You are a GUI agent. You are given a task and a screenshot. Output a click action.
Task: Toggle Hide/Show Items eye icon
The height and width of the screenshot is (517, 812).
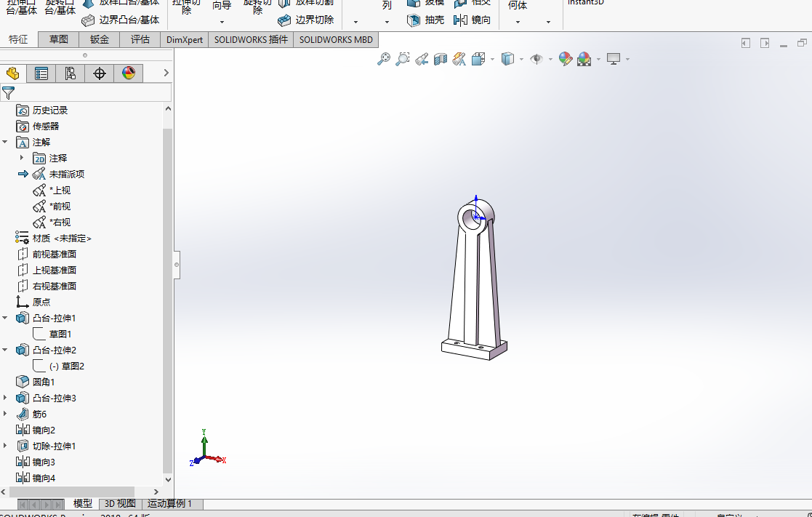(536, 60)
